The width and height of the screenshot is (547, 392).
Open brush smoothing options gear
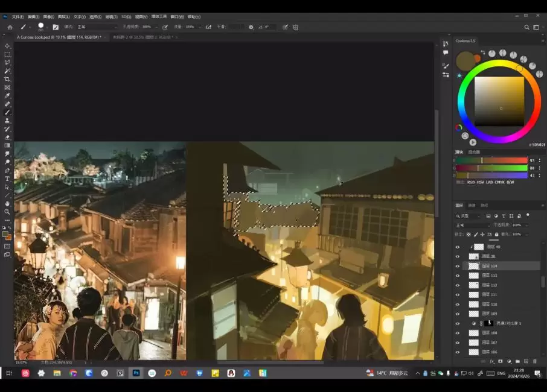coord(251,27)
